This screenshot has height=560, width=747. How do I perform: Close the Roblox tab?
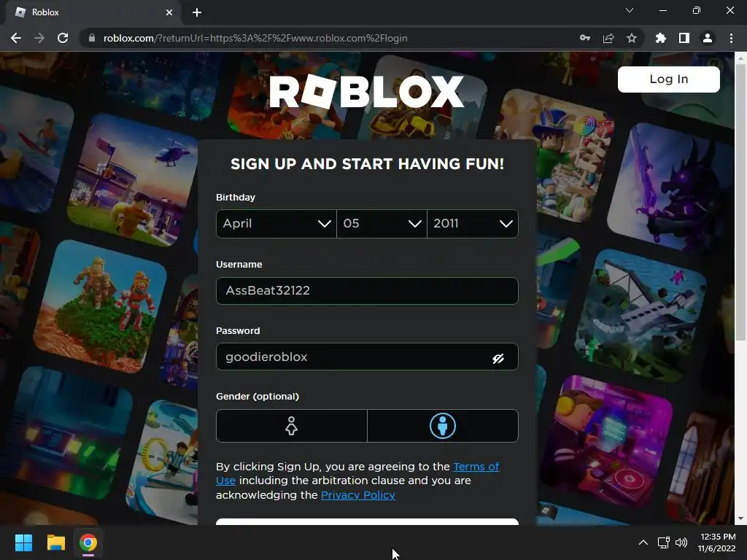pos(169,12)
